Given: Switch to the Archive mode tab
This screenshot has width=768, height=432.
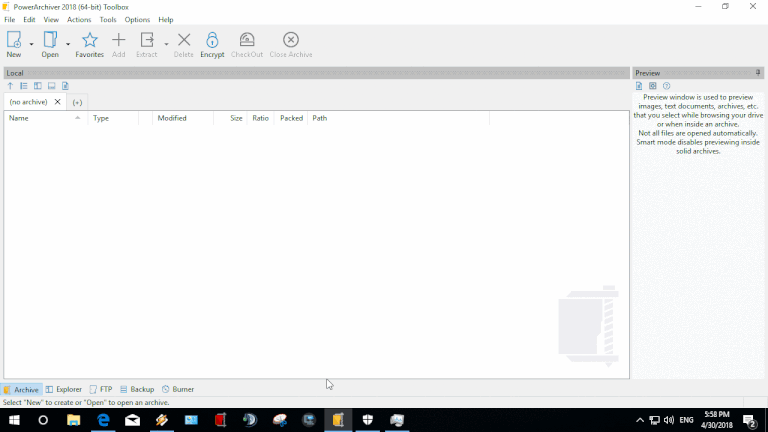Looking at the screenshot, I should [x=22, y=389].
